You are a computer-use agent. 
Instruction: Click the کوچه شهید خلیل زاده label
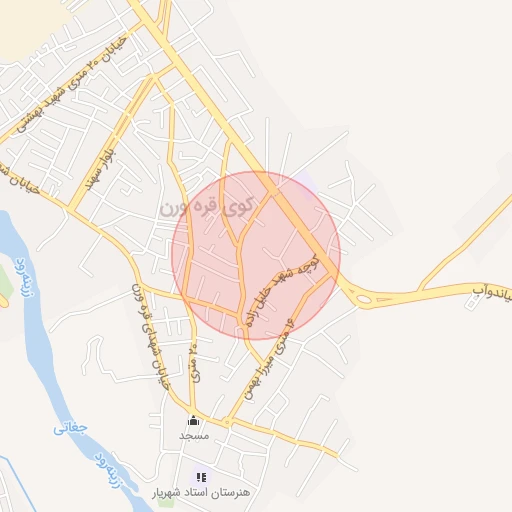pos(282,291)
